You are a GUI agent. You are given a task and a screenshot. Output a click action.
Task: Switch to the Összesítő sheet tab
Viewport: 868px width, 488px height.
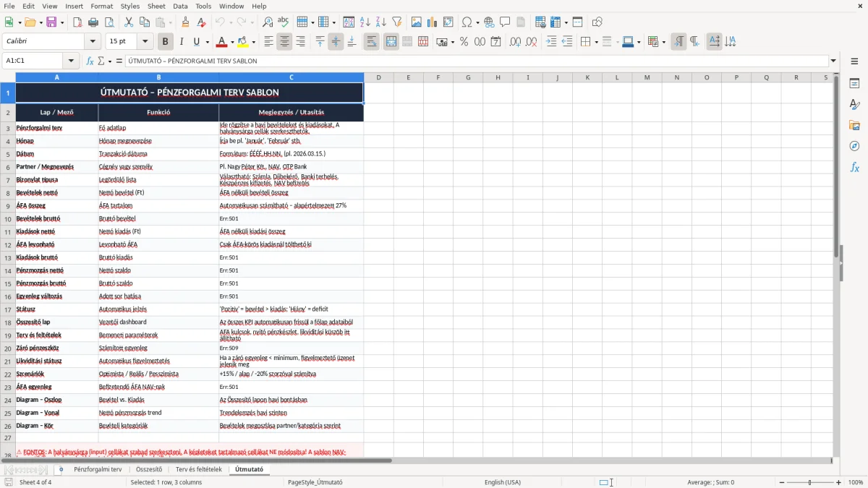point(149,469)
